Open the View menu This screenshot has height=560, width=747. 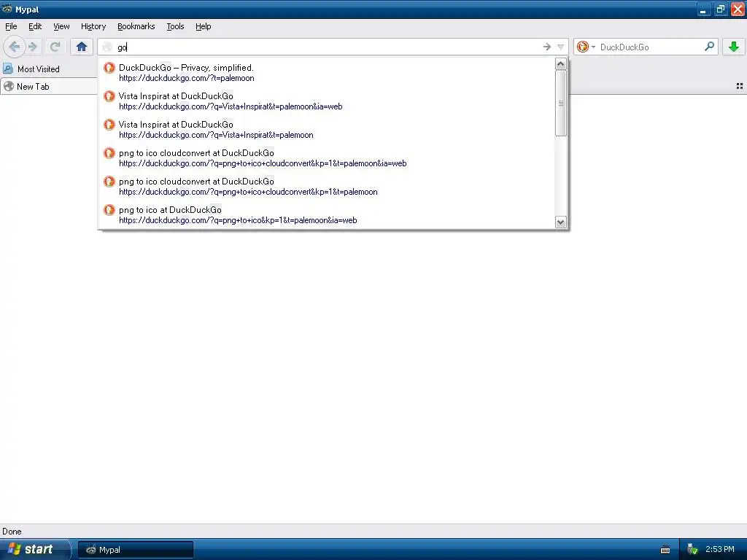[61, 26]
